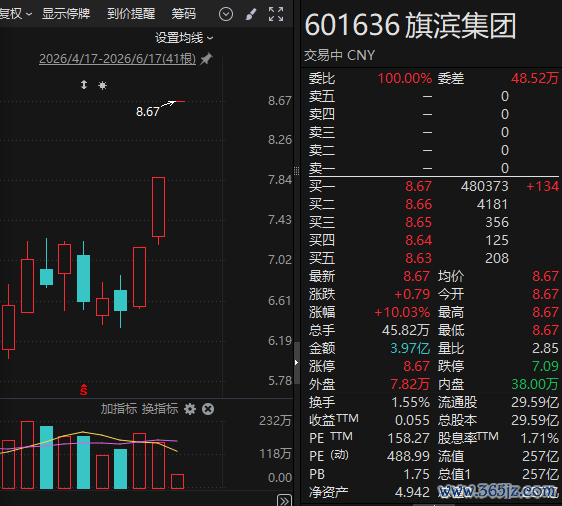The width and height of the screenshot is (562, 506).
Task: Select the 买一 price 8.67
Action: click(418, 186)
